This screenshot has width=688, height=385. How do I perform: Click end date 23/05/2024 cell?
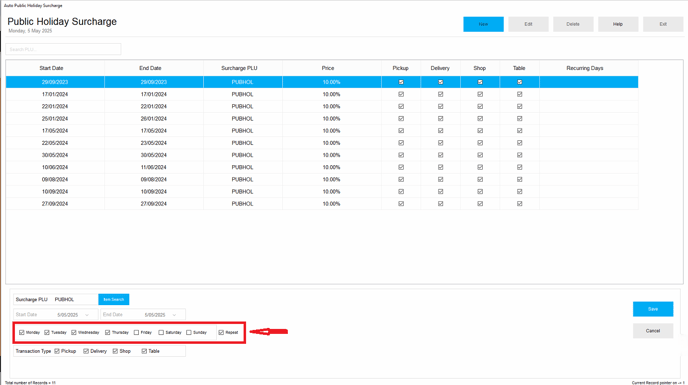pos(154,143)
